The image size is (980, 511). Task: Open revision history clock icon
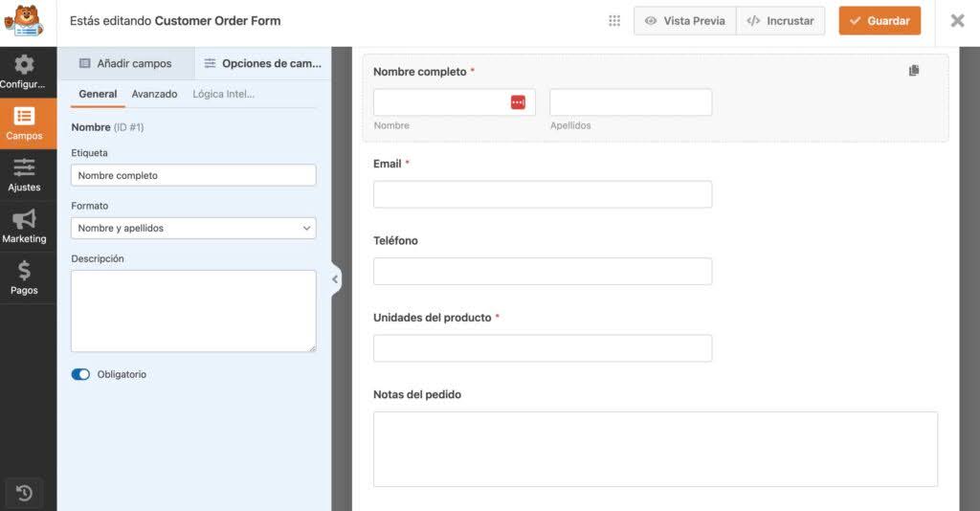pos(24,494)
